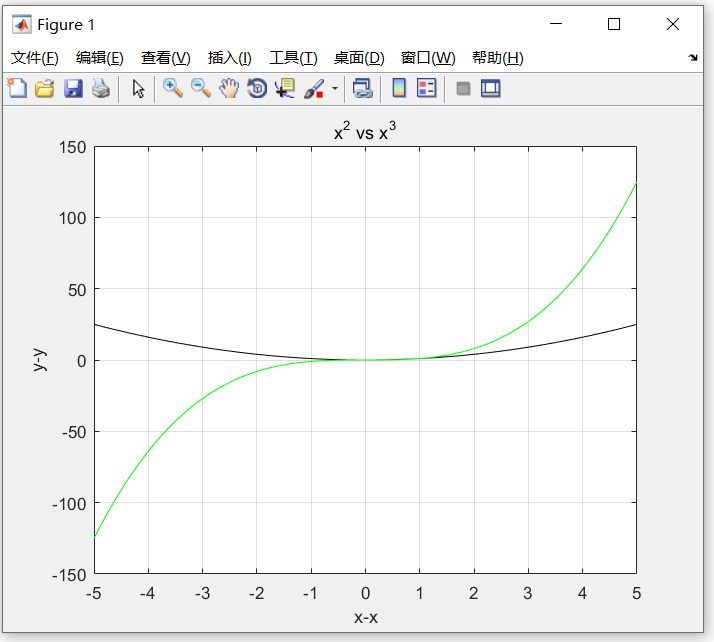Click the x-axis tick label 3
Image resolution: width=714 pixels, height=642 pixels.
tap(528, 593)
